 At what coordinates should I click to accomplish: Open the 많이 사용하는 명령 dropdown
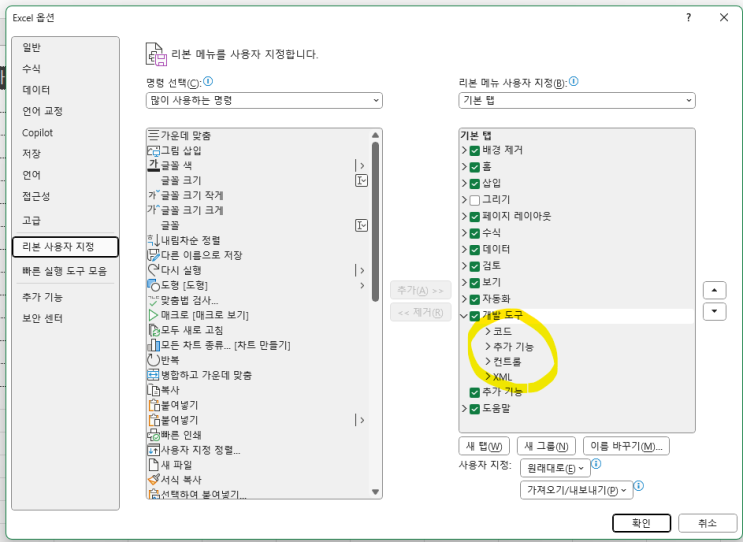pos(264,100)
